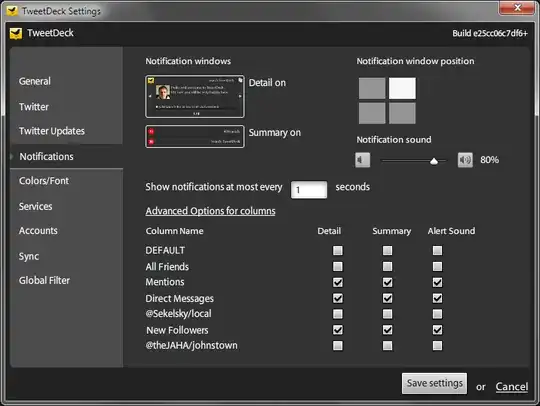Select bottom-left notification window position
Viewport: 540px width, 406px height.
coord(372,113)
